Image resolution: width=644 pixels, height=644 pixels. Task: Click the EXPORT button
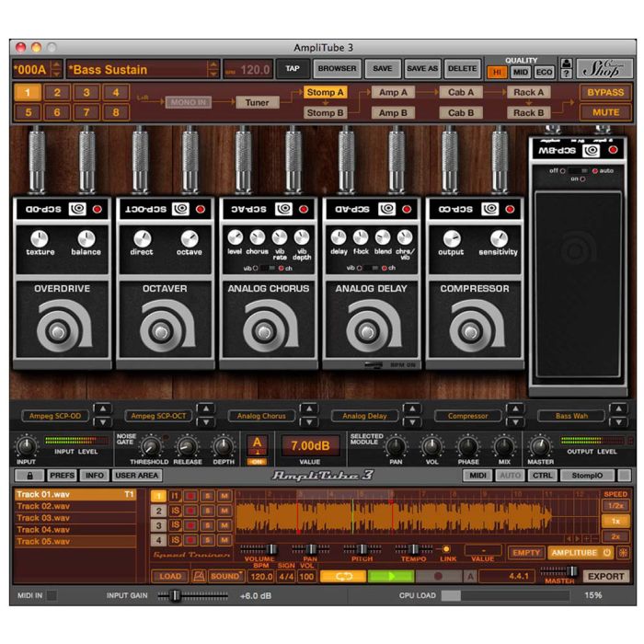[605, 576]
